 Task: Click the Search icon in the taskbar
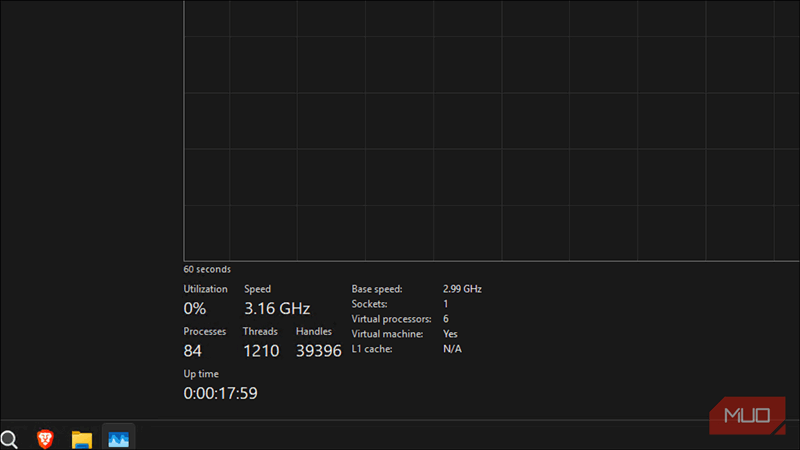tap(9, 439)
